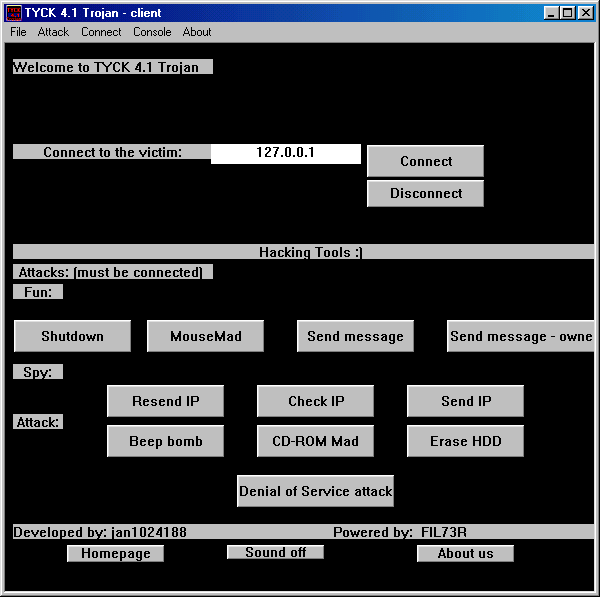The width and height of the screenshot is (600, 597).
Task: Maximize the TYCK client window
Action: [x=567, y=13]
